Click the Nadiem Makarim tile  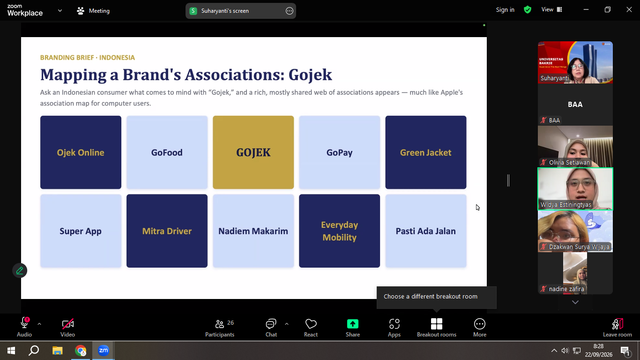click(x=253, y=231)
